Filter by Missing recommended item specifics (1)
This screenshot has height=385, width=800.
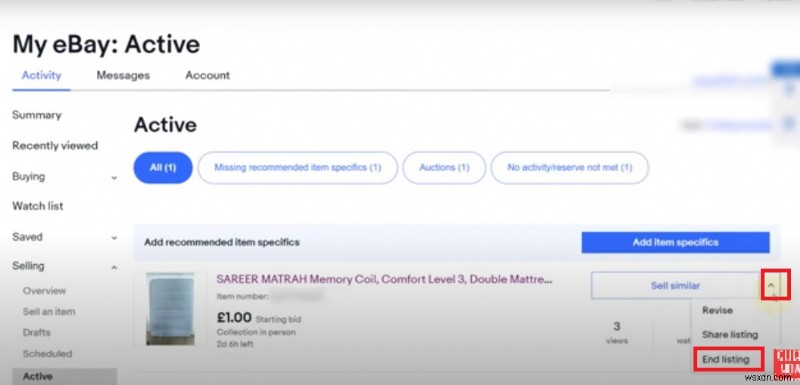[x=297, y=168]
